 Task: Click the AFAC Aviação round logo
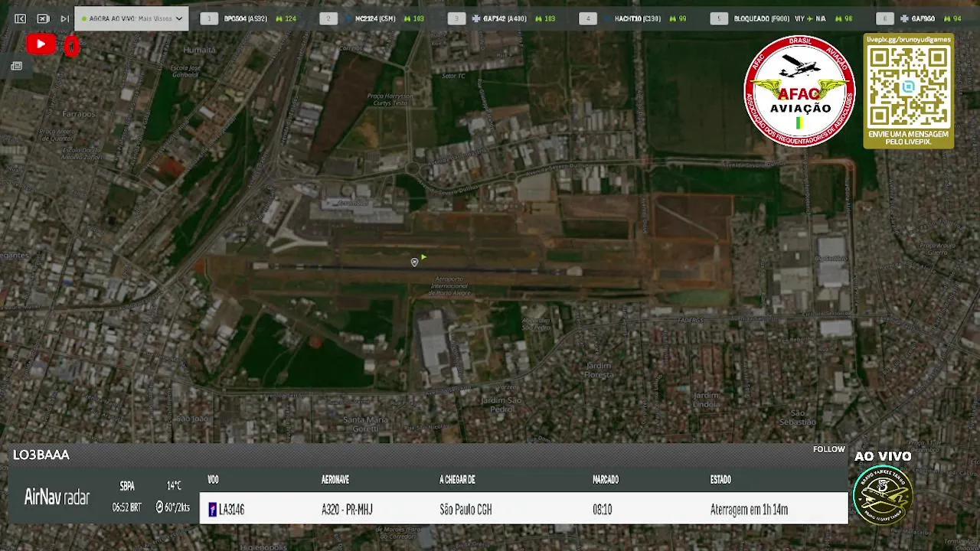coord(799,90)
